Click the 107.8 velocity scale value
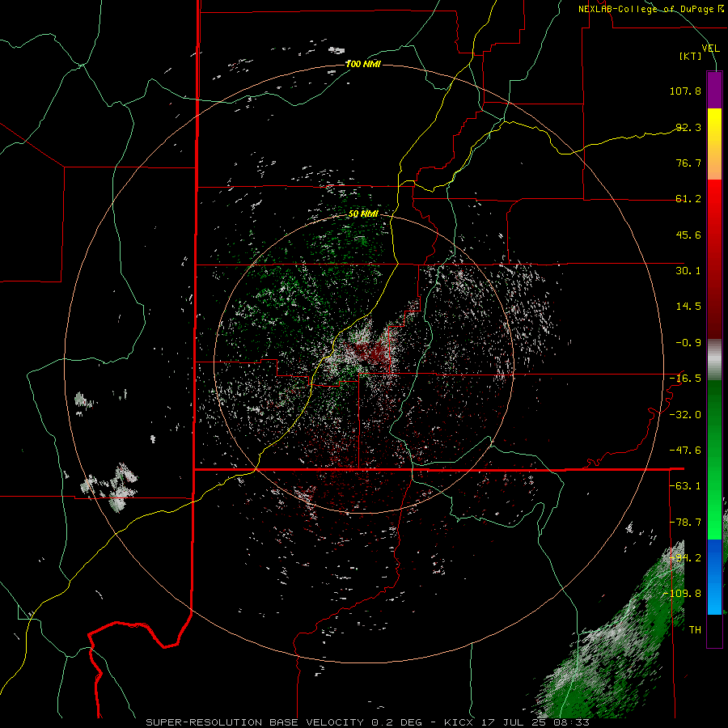 pos(685,91)
